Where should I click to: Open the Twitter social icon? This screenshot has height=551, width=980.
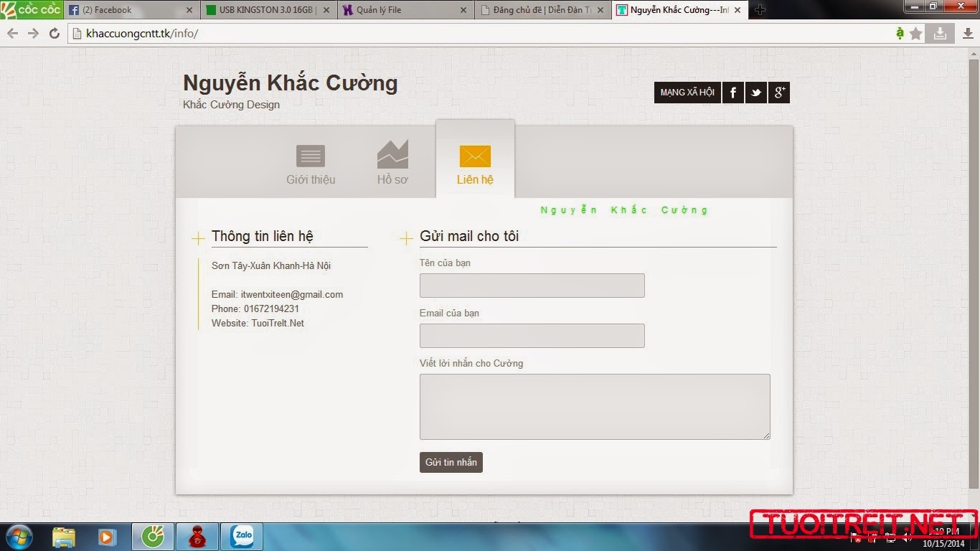(756, 93)
